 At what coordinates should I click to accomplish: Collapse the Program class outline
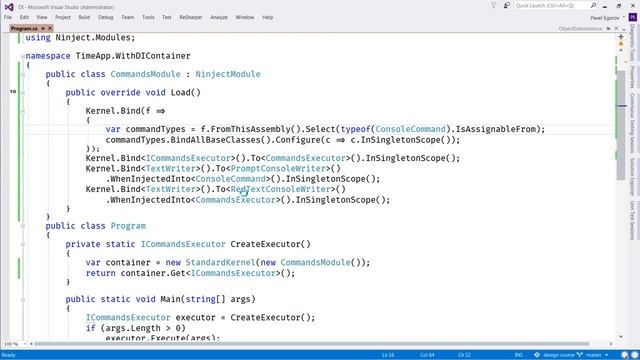point(23,226)
